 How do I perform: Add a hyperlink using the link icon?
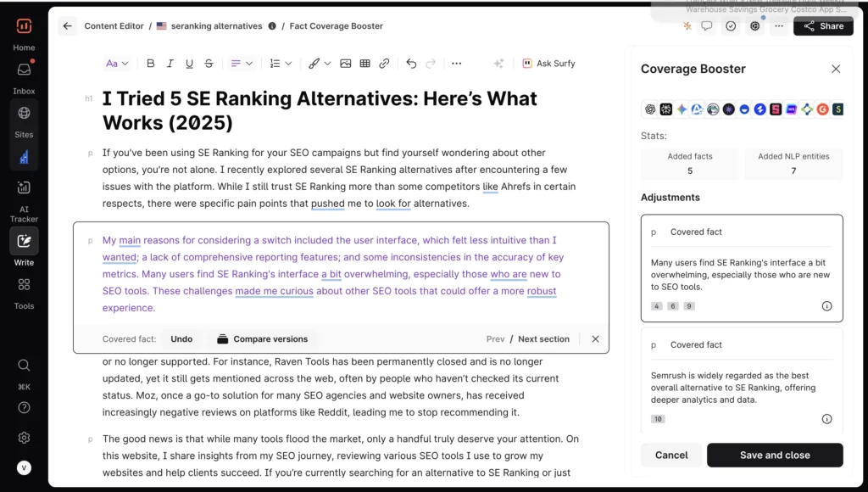[x=384, y=64]
